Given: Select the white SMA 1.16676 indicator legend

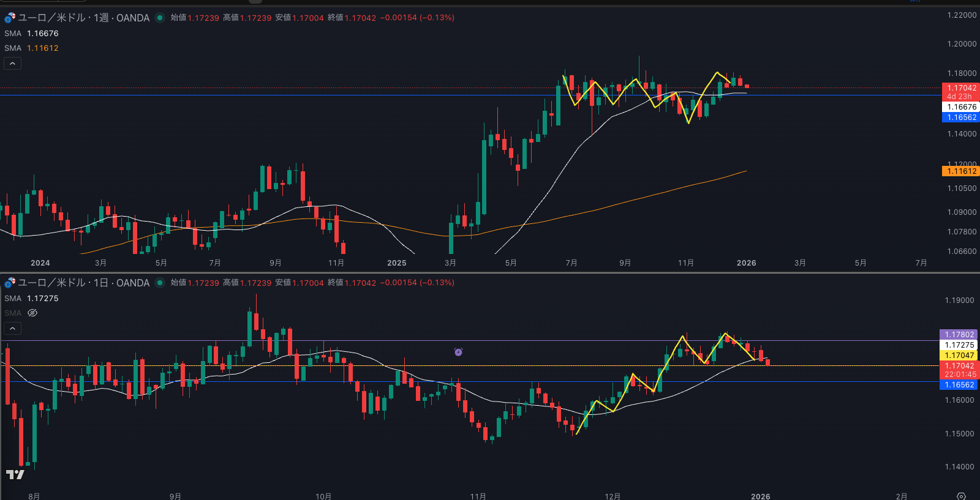Looking at the screenshot, I should tap(31, 34).
